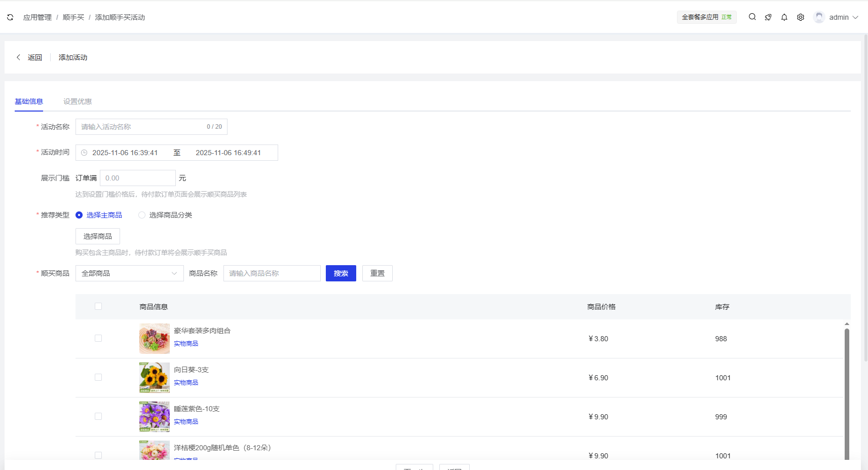Check the box for 豪华套装多肉组合
The width and height of the screenshot is (868, 470).
[98, 338]
